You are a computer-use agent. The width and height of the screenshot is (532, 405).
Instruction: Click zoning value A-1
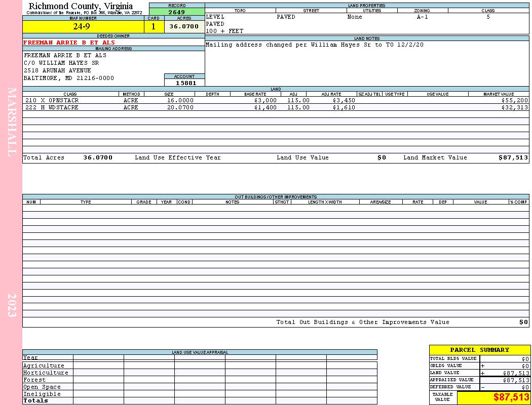[x=423, y=17]
